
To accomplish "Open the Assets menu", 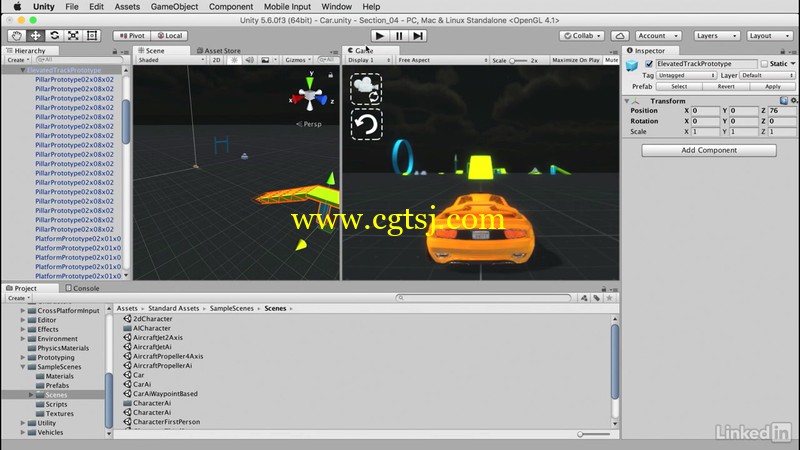I will tap(127, 7).
